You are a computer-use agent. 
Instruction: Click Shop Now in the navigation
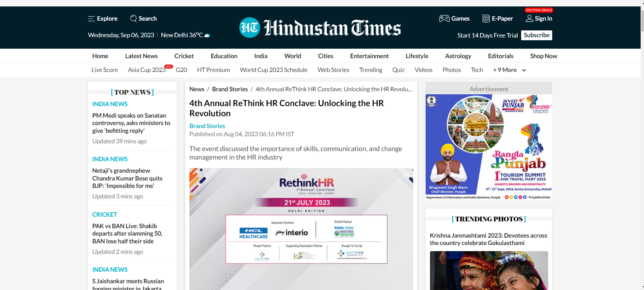tap(543, 56)
